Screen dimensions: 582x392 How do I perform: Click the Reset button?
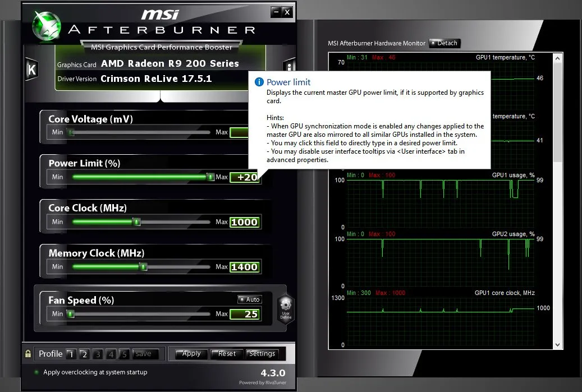point(226,354)
